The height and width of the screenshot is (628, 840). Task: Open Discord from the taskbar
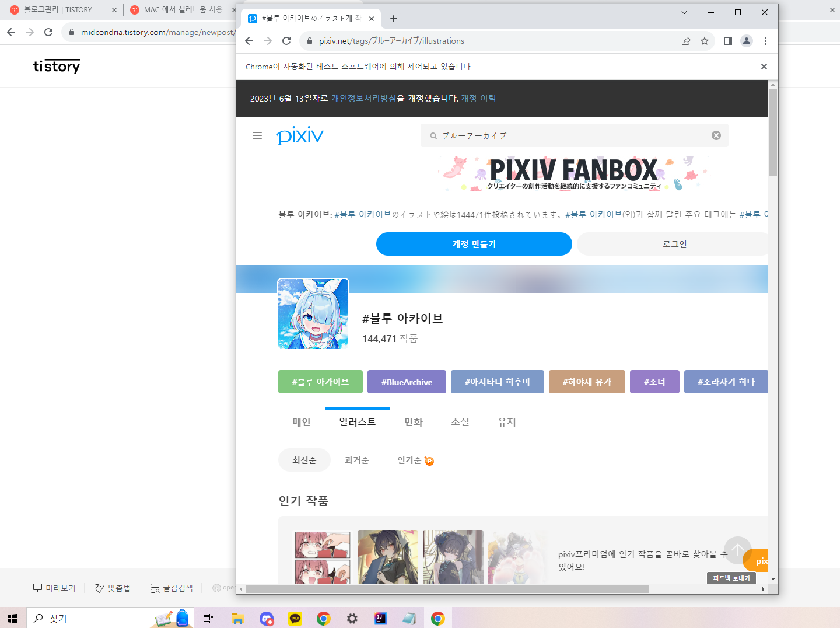(x=267, y=618)
